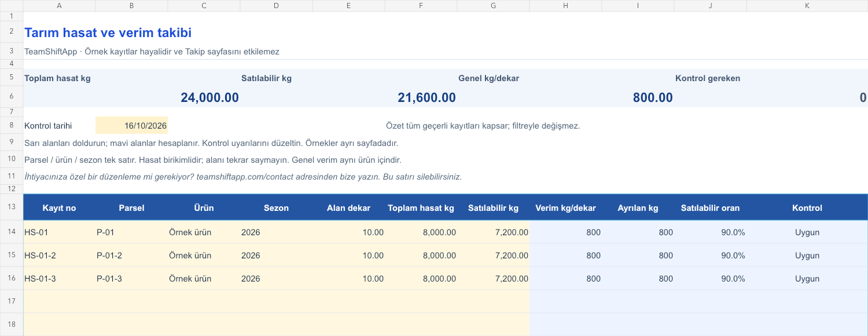Viewport: 868px width, 336px height.
Task: Click the empty Kayıt no cell in row 17
Action: (59, 302)
